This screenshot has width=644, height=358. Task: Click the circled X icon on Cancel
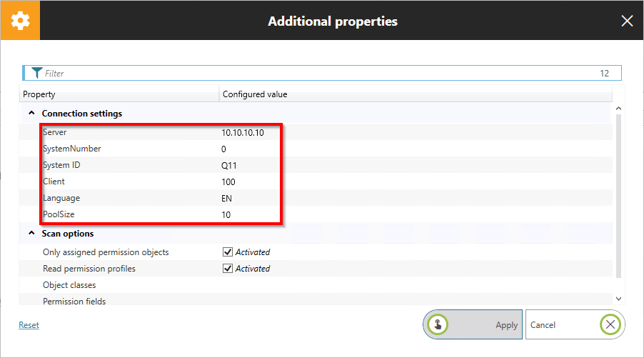point(610,324)
